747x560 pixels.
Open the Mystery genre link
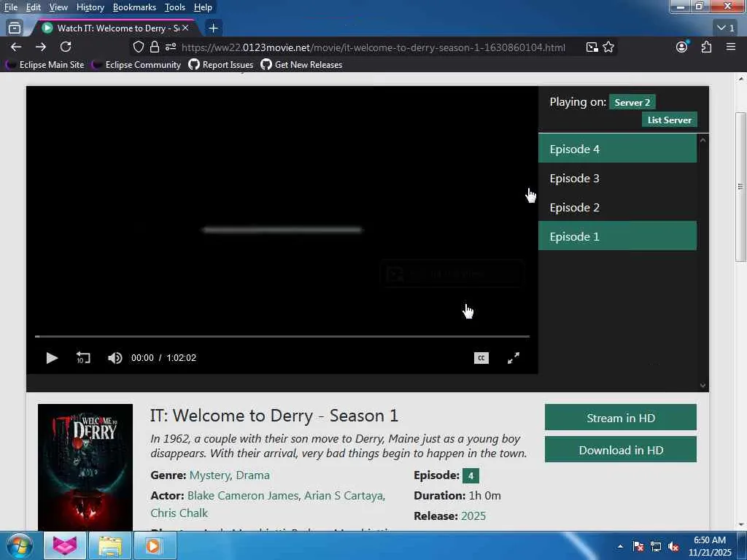click(209, 475)
